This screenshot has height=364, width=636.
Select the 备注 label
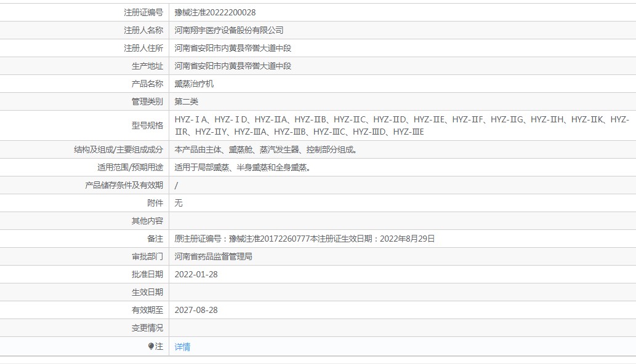click(x=155, y=239)
